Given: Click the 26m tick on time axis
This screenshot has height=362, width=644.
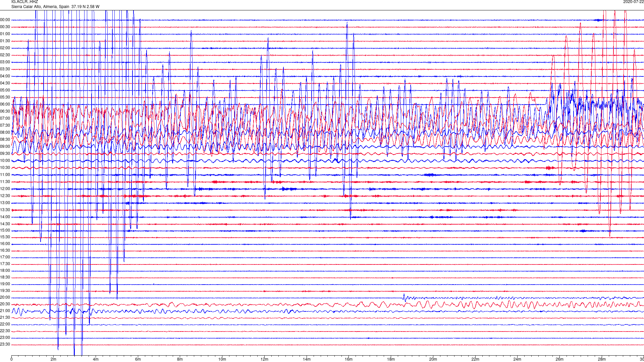Looking at the screenshot, I should pyautogui.click(x=559, y=359).
